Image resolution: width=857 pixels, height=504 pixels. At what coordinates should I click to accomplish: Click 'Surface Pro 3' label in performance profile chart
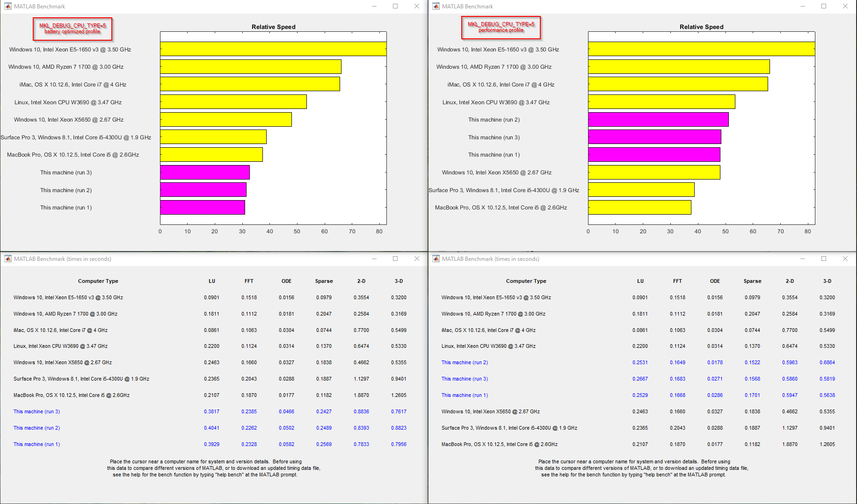tap(504, 190)
